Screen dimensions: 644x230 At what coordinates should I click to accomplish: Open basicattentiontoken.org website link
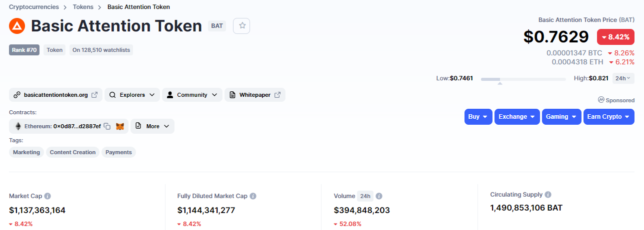click(55, 95)
